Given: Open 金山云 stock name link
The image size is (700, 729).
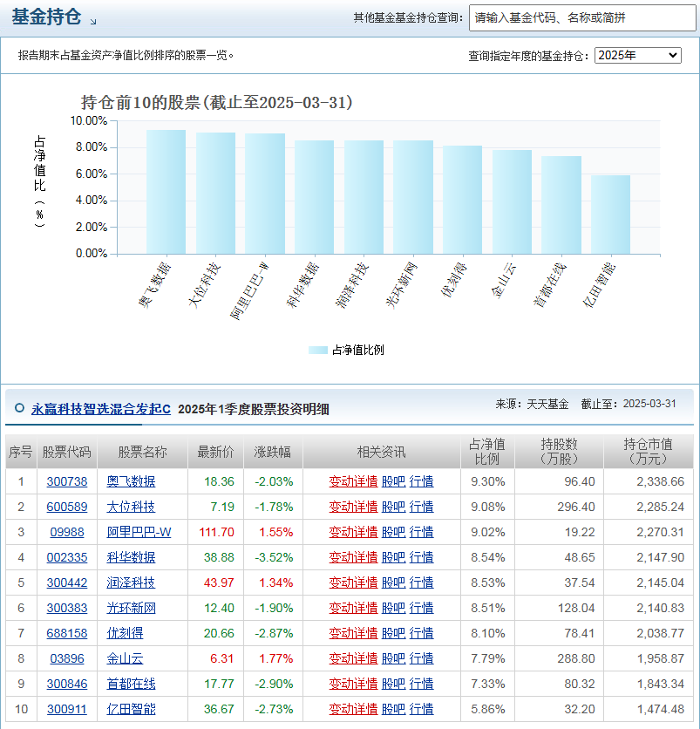Looking at the screenshot, I should [x=125, y=658].
